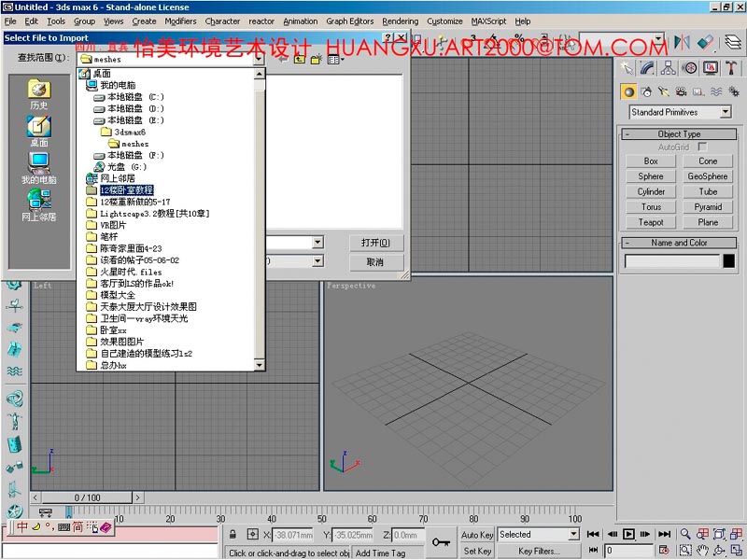
Task: Click the Cylinder primitive button
Action: (651, 192)
